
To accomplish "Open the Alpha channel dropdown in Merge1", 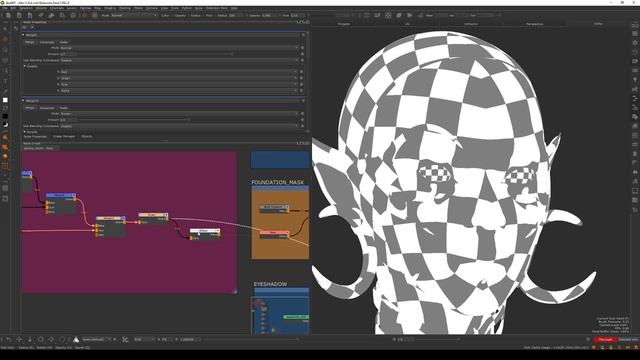I will 179,91.
